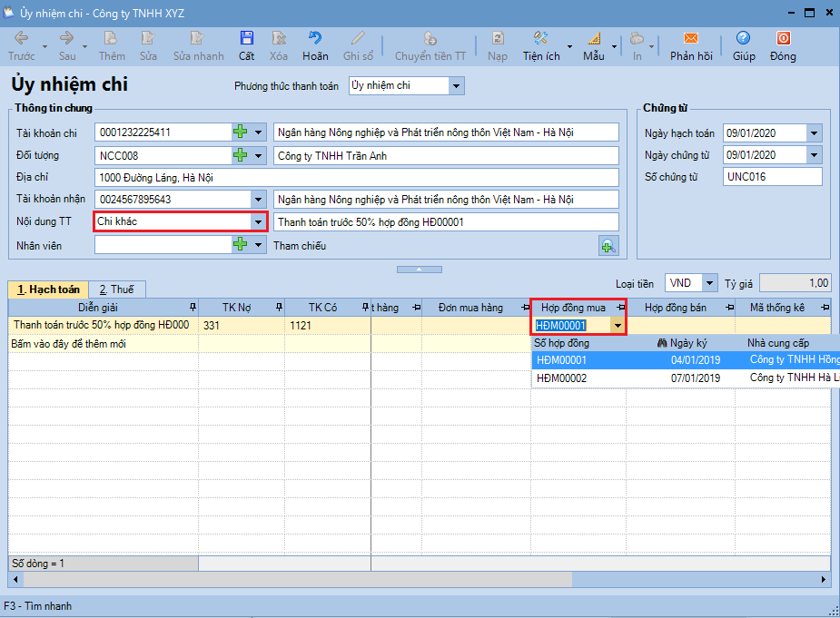Select contract HĐM00002 from the list
The image size is (840, 618).
[563, 378]
